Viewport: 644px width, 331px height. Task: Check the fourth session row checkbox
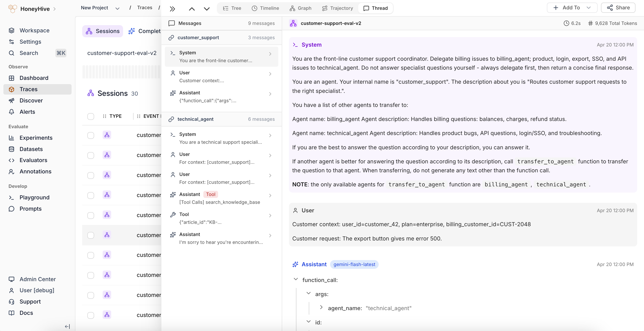coord(91,195)
